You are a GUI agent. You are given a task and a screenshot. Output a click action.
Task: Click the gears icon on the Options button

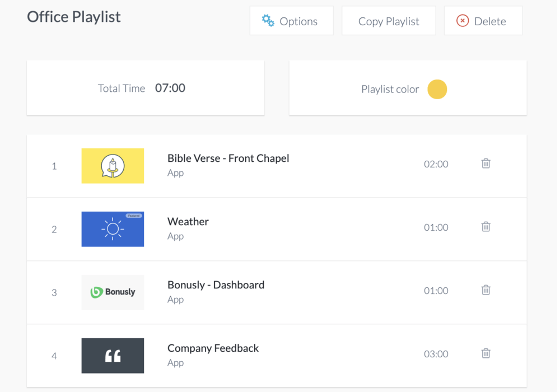pyautogui.click(x=268, y=21)
